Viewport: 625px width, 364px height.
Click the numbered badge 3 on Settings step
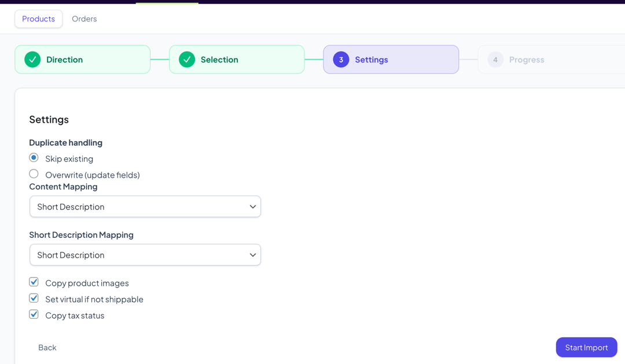(x=341, y=59)
